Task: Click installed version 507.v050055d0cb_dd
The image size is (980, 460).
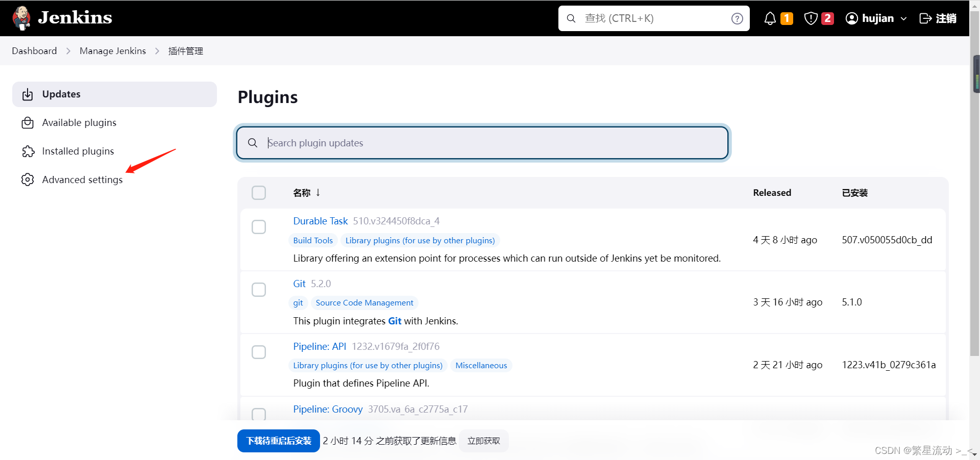Action: pyautogui.click(x=887, y=240)
